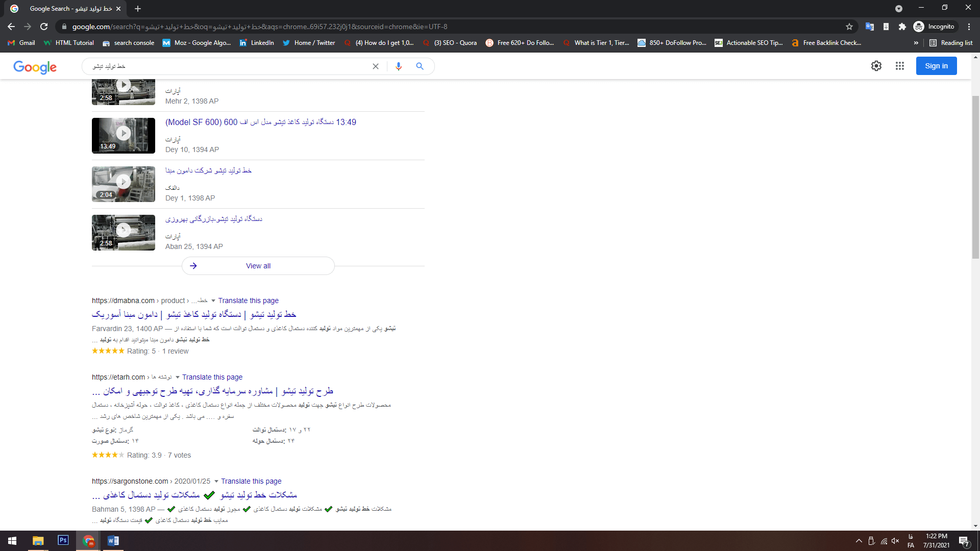
Task: Open Google quick settings gear
Action: click(x=876, y=66)
